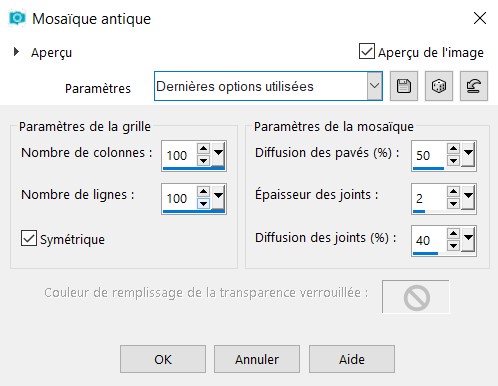Open the Diffusion des joints slider dropdown
Viewport: 498px width, 386px height.
468,239
